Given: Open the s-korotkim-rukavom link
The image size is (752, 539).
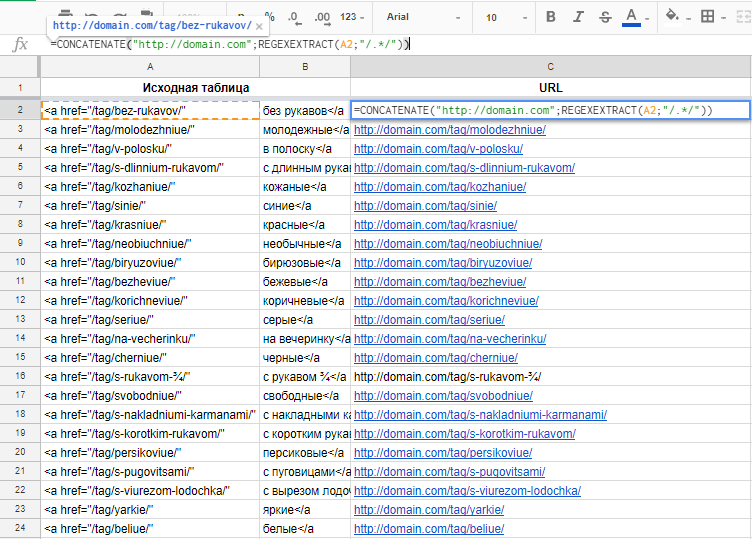Looking at the screenshot, I should [x=465, y=434].
